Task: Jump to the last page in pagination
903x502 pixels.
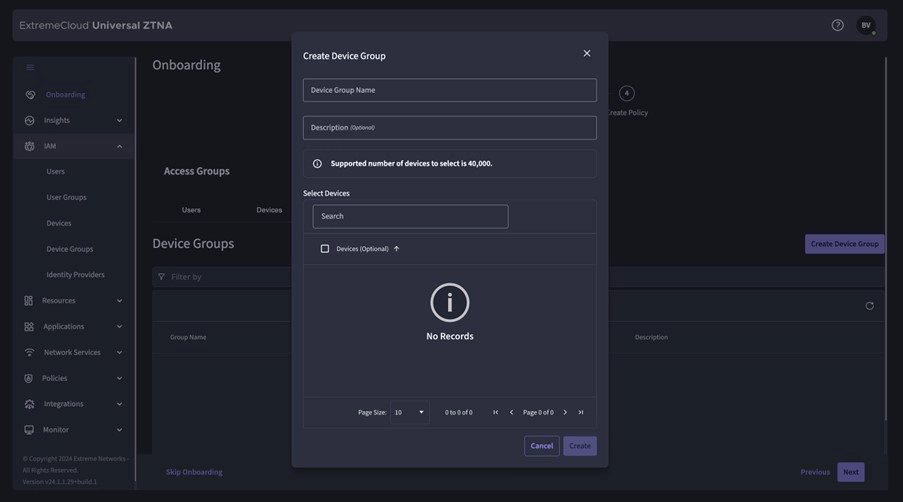Action: (x=581, y=412)
